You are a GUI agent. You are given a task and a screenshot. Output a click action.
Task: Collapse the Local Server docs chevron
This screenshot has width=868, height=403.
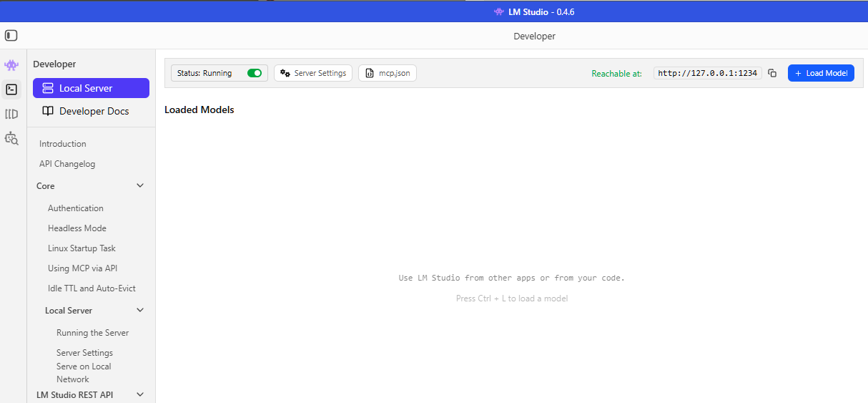point(140,310)
